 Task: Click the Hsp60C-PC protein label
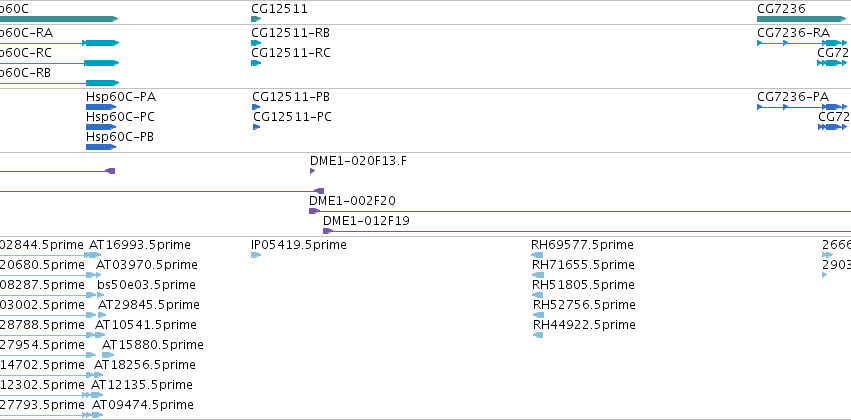click(120, 117)
